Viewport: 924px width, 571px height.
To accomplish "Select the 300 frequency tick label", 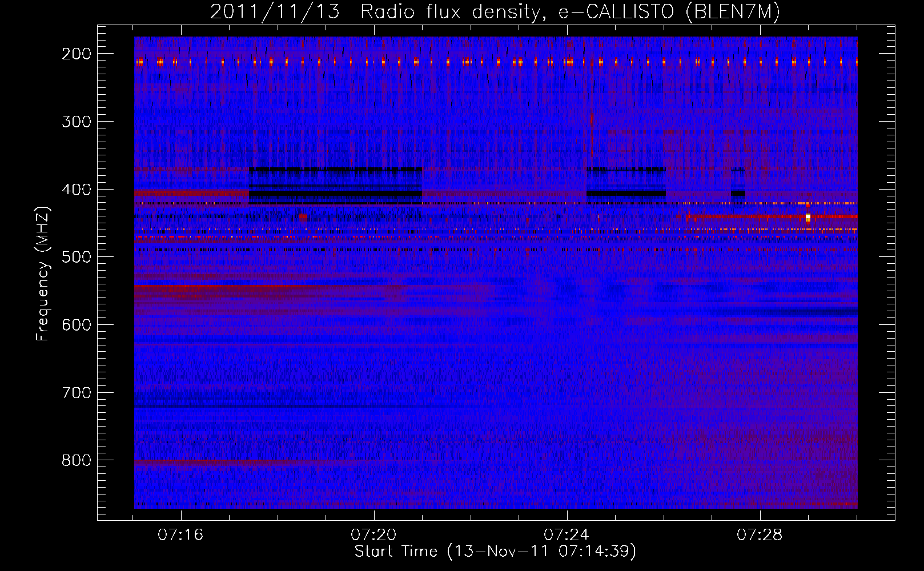I will [x=77, y=122].
